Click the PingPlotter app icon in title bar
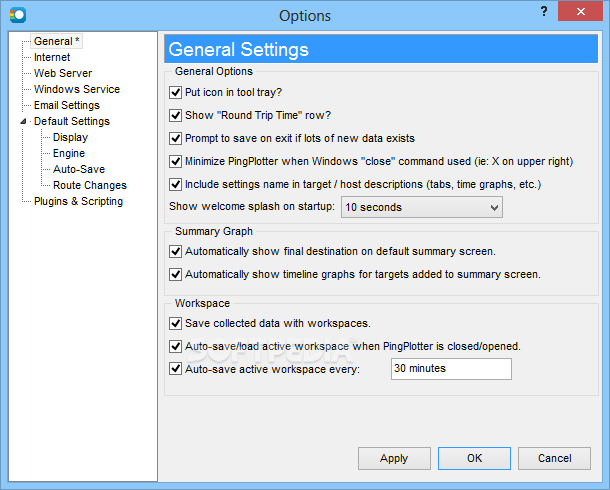Screen dimensions: 610x490 (18, 15)
